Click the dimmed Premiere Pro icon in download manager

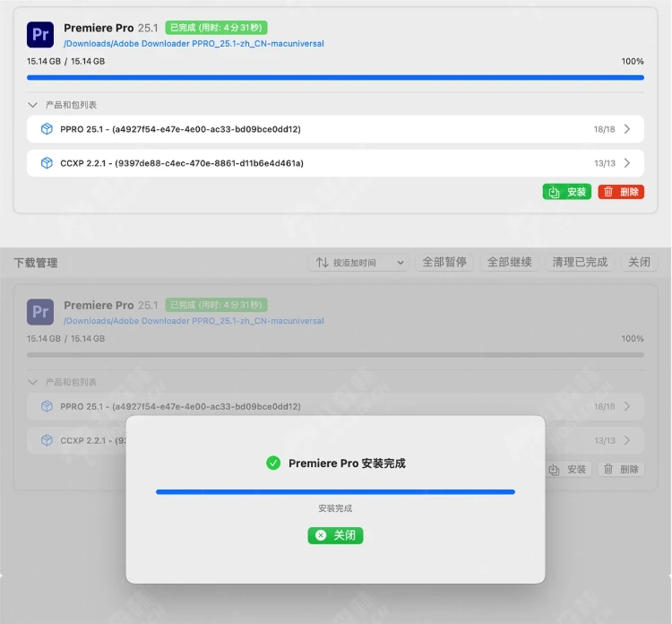[x=40, y=312]
